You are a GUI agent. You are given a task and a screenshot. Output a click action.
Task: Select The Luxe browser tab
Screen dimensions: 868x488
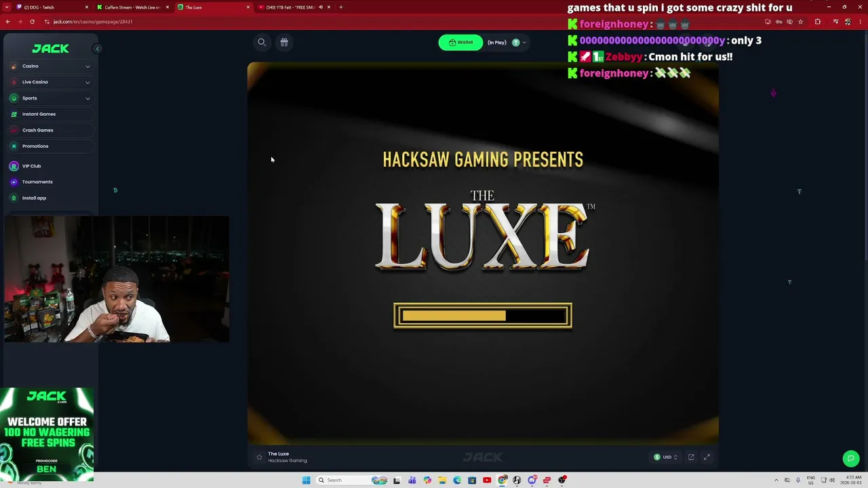click(213, 7)
